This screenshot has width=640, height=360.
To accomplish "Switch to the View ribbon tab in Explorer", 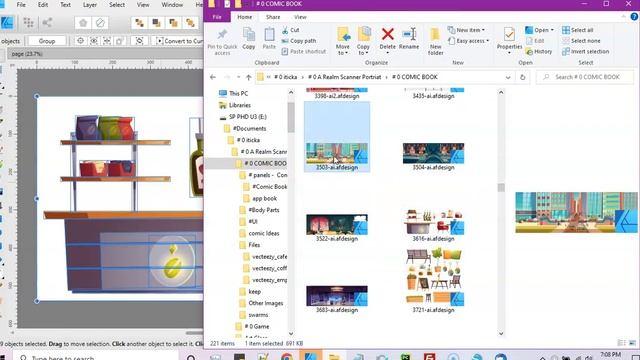I will (x=300, y=17).
